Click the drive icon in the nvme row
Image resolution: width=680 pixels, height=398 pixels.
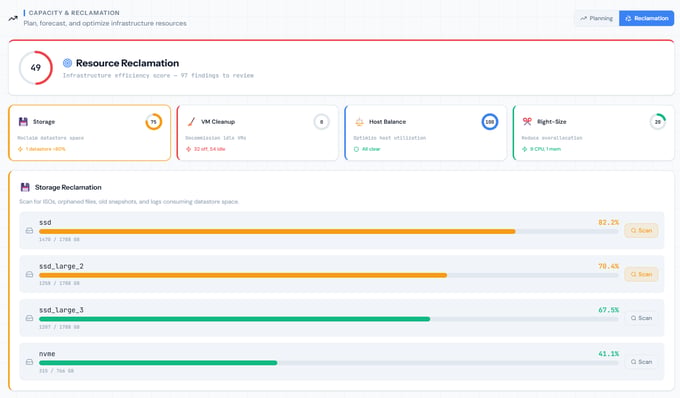(x=29, y=362)
